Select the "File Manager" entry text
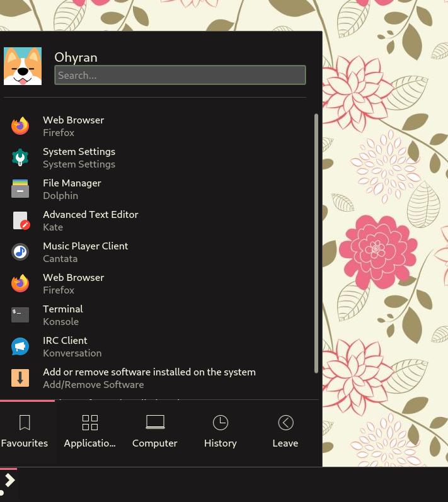This screenshot has width=448, height=502. (72, 183)
